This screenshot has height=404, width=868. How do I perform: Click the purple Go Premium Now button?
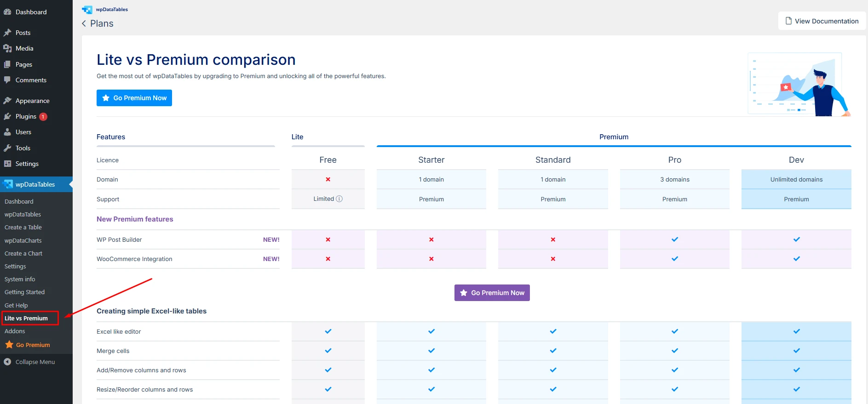click(x=492, y=293)
